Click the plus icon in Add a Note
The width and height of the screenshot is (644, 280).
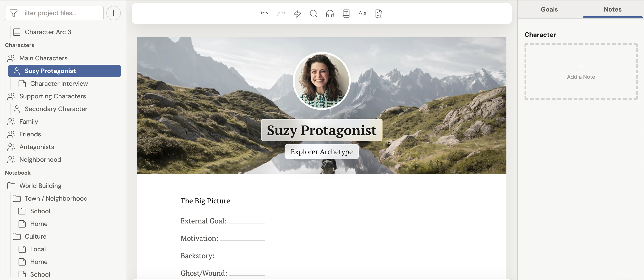pos(581,67)
